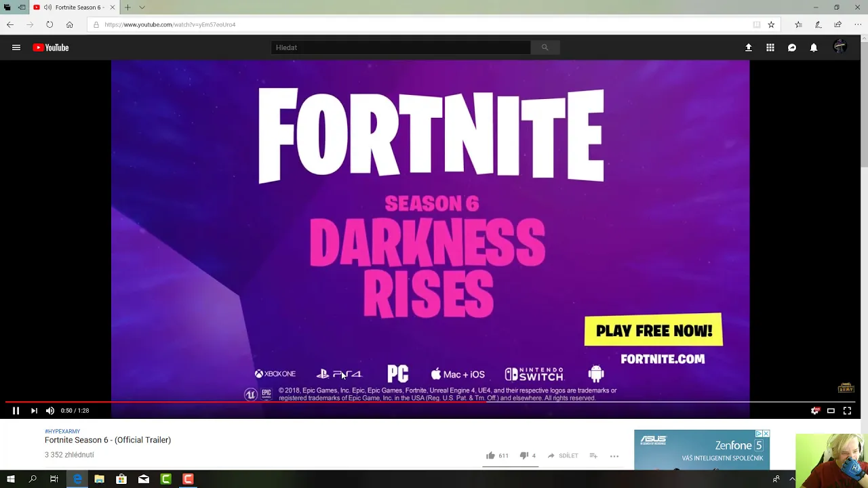This screenshot has width=868, height=488.
Task: Open File Explorer from taskbar
Action: [x=100, y=479]
